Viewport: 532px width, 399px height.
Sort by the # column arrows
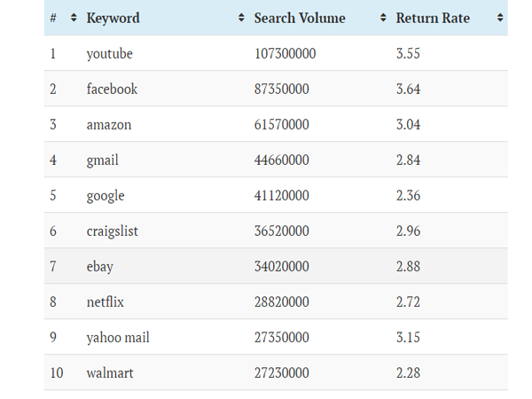tap(74, 18)
